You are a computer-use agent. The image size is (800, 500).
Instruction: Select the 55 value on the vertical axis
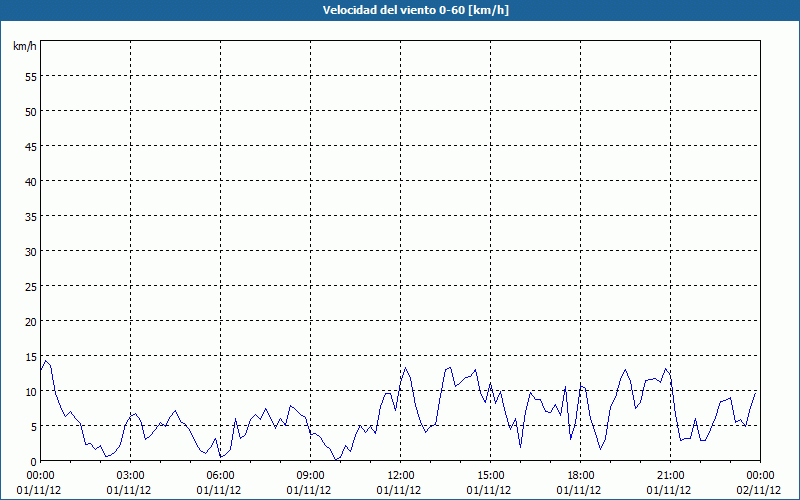30,77
